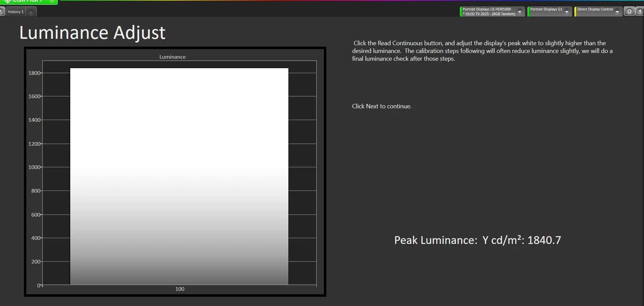Switch to the History 1 tab
The image size is (644, 306).
[x=16, y=12]
